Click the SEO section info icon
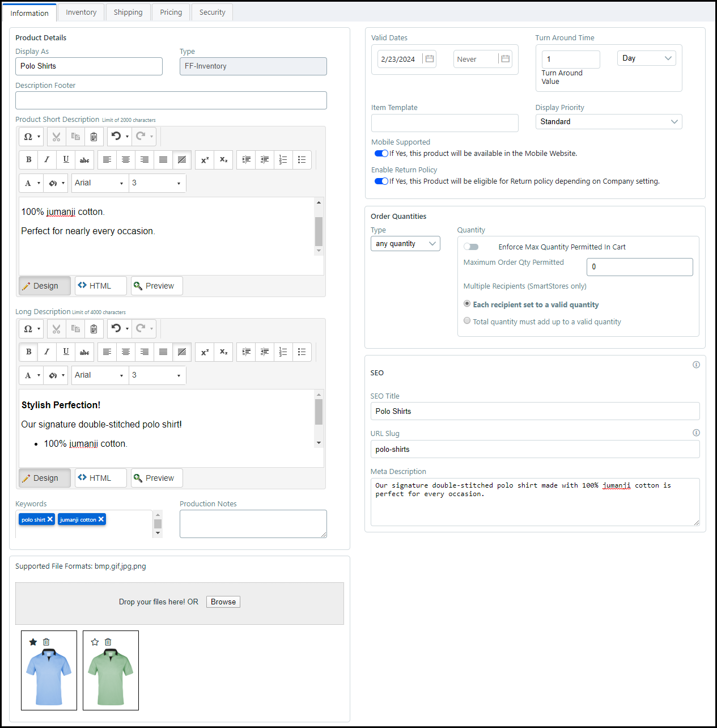Image resolution: width=717 pixels, height=728 pixels. (696, 365)
